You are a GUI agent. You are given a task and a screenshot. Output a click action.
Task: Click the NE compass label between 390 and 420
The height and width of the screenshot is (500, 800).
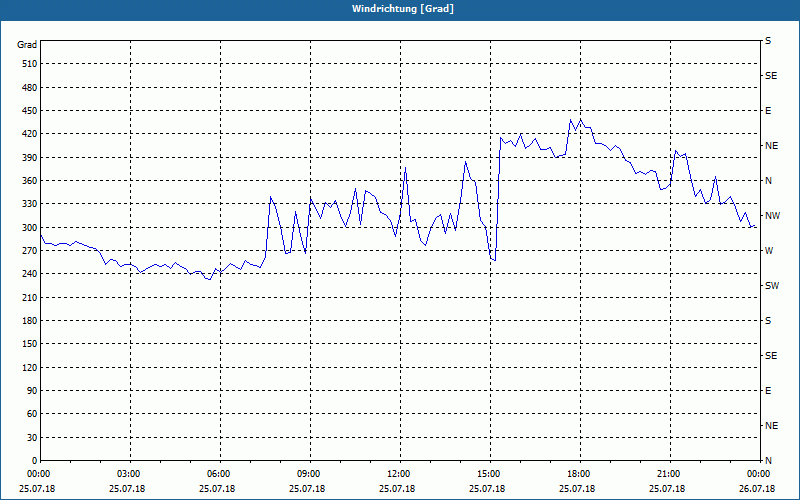click(x=771, y=146)
